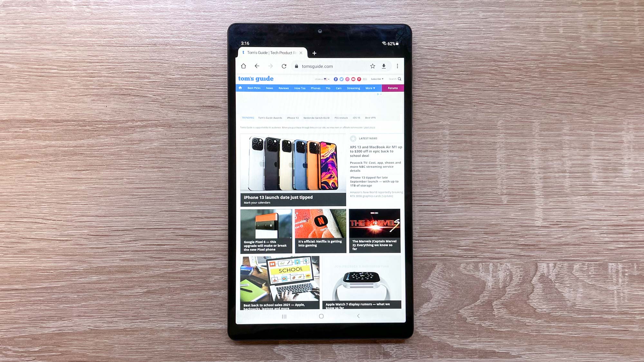Click the forward arrow navigation icon
Viewport: 644px width, 362px height.
pyautogui.click(x=271, y=66)
